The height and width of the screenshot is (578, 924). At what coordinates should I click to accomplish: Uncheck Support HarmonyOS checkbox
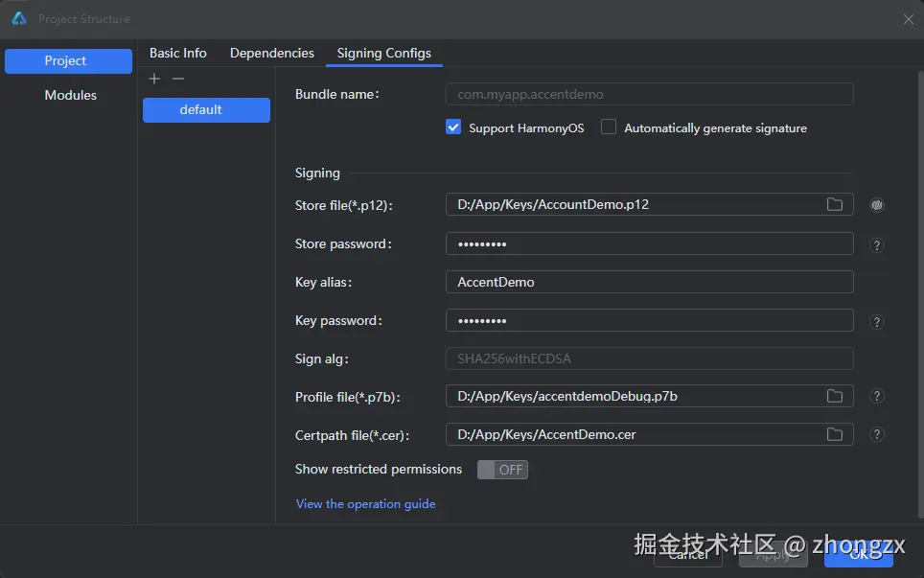(x=453, y=127)
